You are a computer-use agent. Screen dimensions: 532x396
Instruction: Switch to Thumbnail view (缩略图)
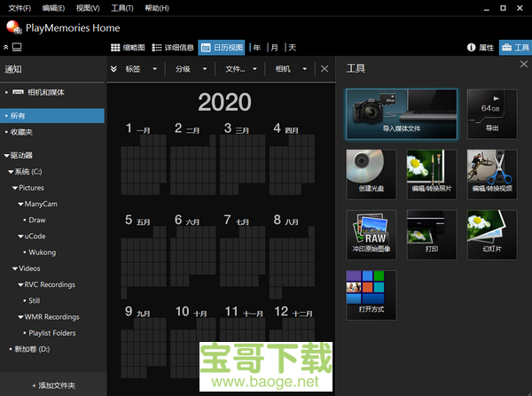pyautogui.click(x=128, y=47)
